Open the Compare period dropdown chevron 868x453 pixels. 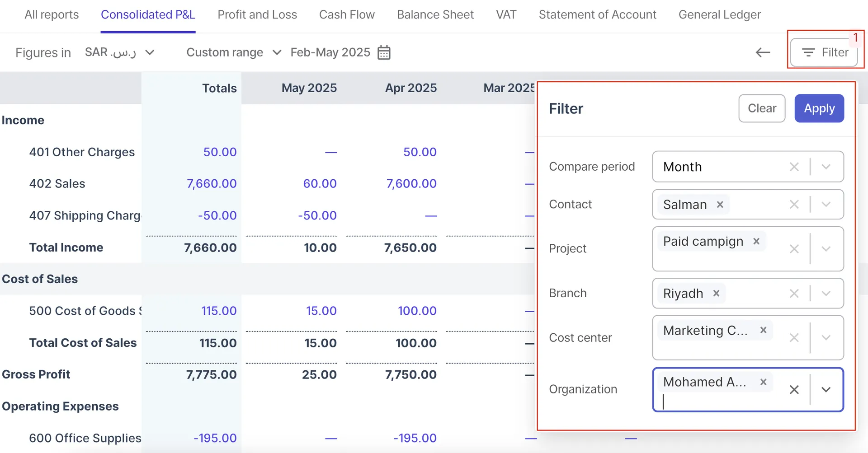click(827, 167)
